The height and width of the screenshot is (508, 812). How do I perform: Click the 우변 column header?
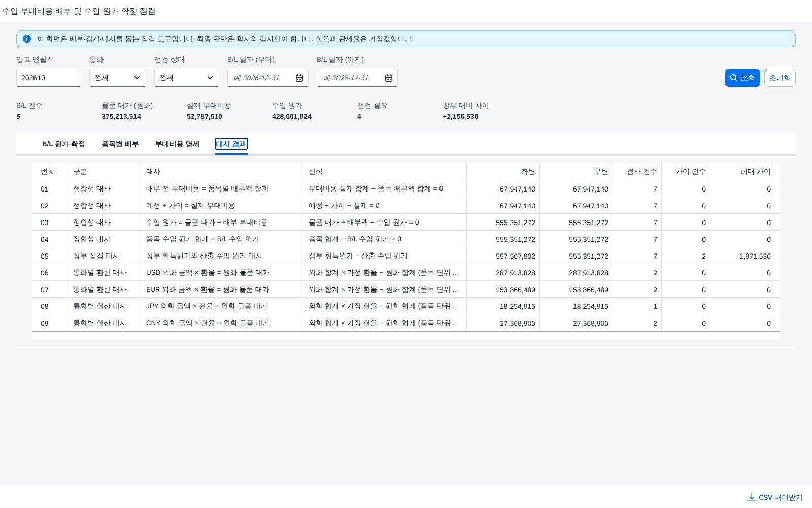tap(577, 172)
